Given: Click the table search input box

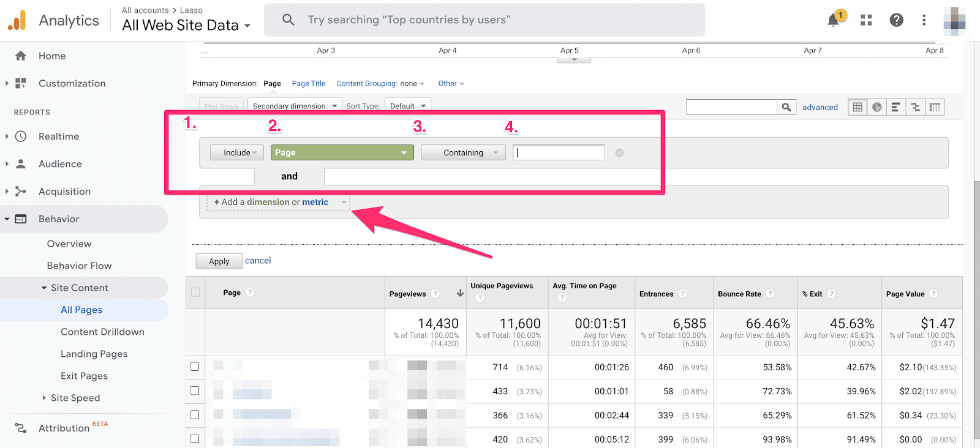Looking at the screenshot, I should point(732,107).
